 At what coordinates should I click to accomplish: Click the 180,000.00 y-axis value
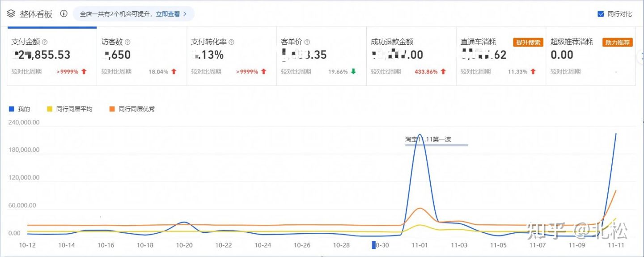pyautogui.click(x=24, y=150)
